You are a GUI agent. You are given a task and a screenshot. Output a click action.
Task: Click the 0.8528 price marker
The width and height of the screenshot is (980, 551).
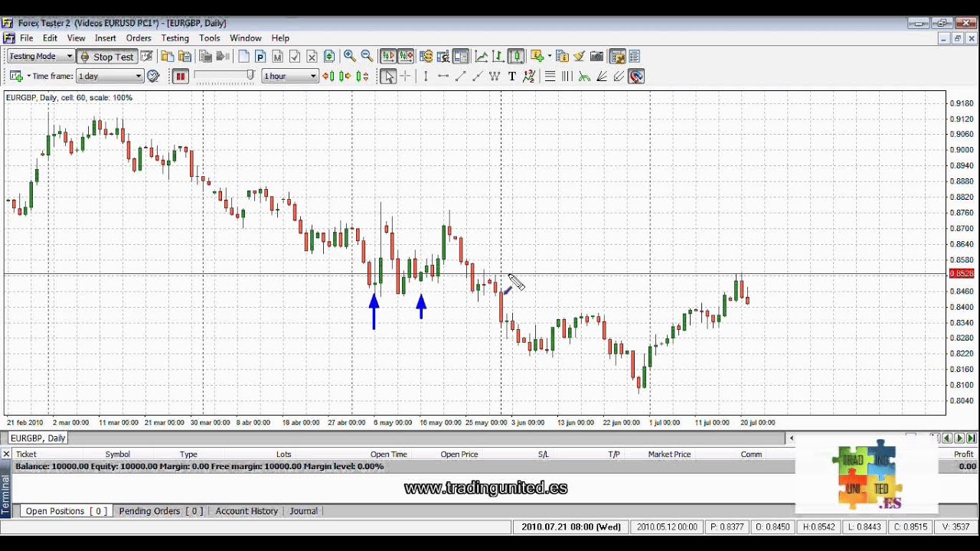click(x=961, y=273)
